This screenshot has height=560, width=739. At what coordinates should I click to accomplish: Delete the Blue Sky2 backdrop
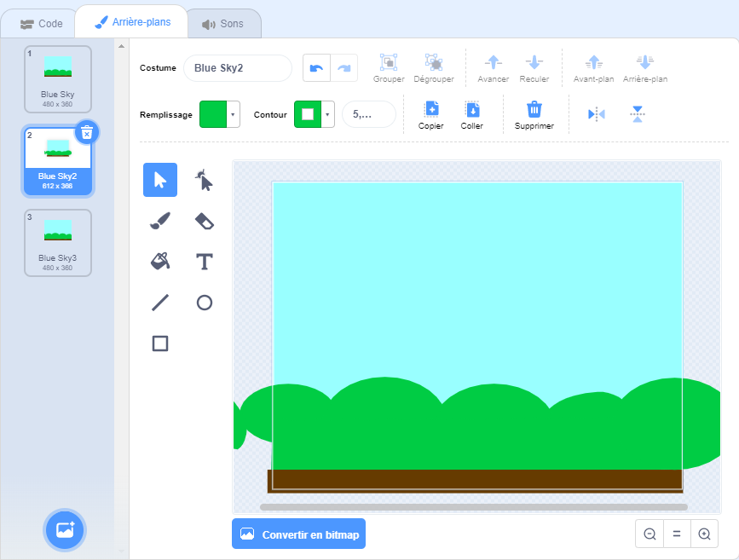click(x=87, y=133)
